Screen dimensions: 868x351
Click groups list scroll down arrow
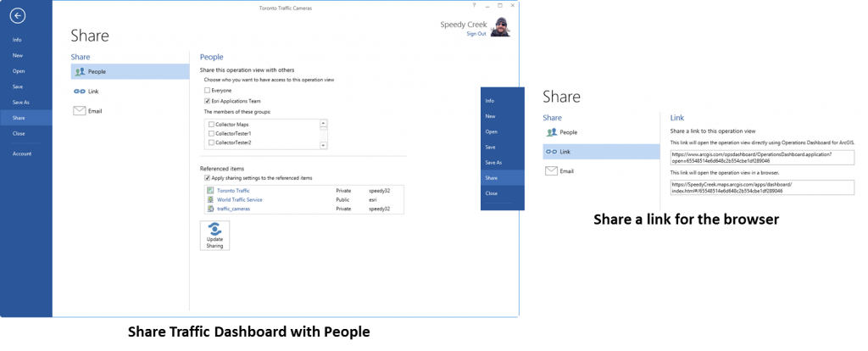(323, 145)
